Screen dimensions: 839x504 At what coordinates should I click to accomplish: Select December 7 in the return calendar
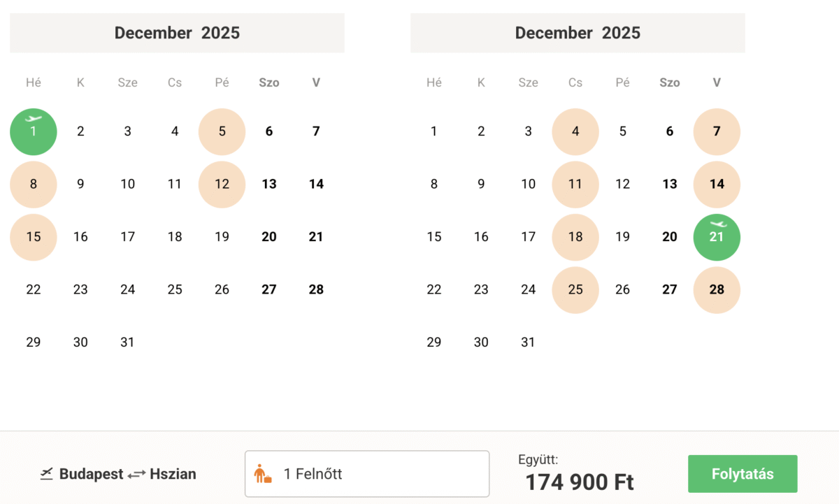coord(717,131)
